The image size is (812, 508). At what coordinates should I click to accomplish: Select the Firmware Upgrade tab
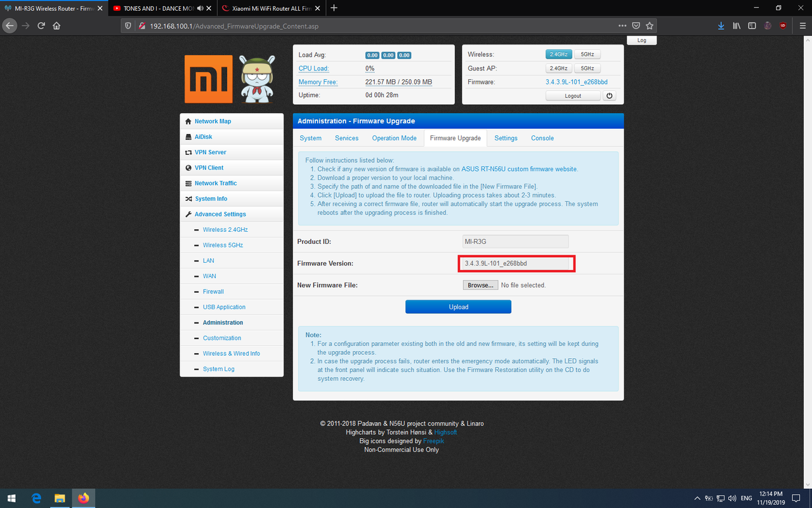point(455,138)
